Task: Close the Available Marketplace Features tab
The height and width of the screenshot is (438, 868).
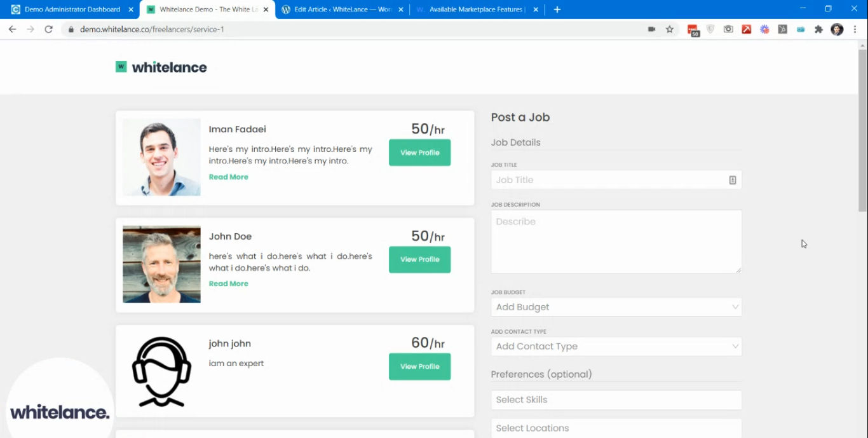Action: (535, 10)
